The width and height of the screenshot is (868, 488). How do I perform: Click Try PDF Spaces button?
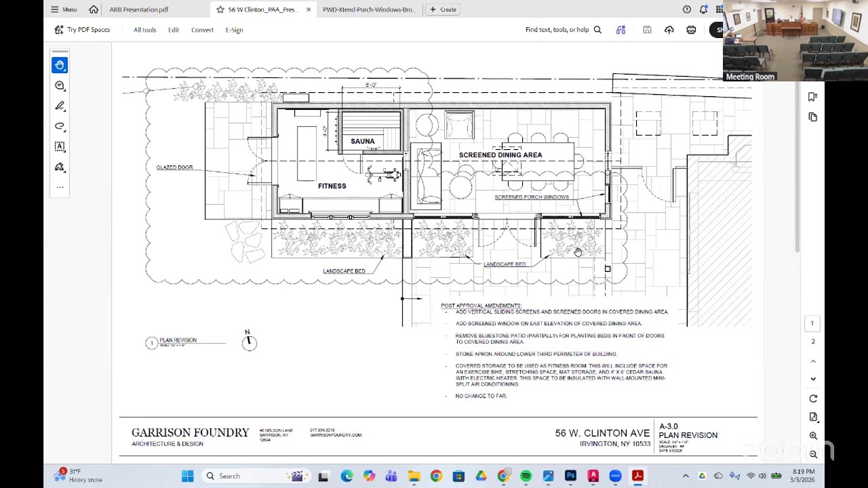[x=82, y=30]
